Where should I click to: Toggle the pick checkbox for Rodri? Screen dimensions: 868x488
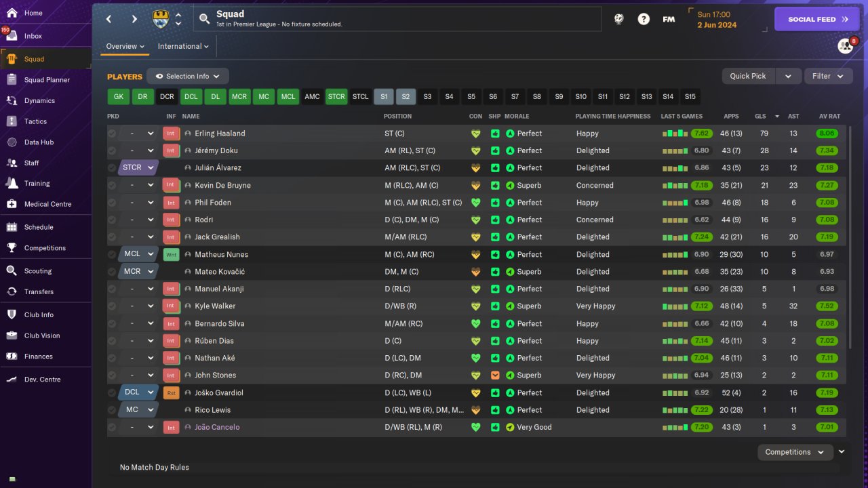[x=112, y=220]
